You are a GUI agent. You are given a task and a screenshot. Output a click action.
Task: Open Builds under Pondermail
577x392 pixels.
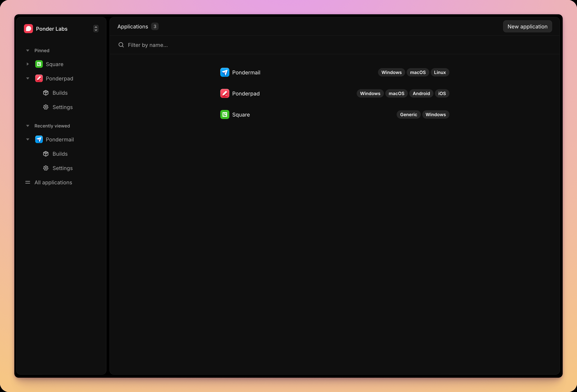[60, 154]
